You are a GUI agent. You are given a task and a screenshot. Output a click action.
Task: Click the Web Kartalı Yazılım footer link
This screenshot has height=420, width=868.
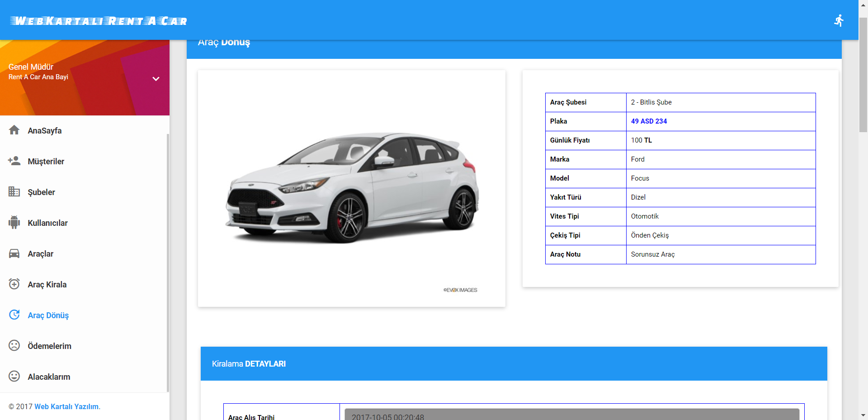pyautogui.click(x=66, y=406)
